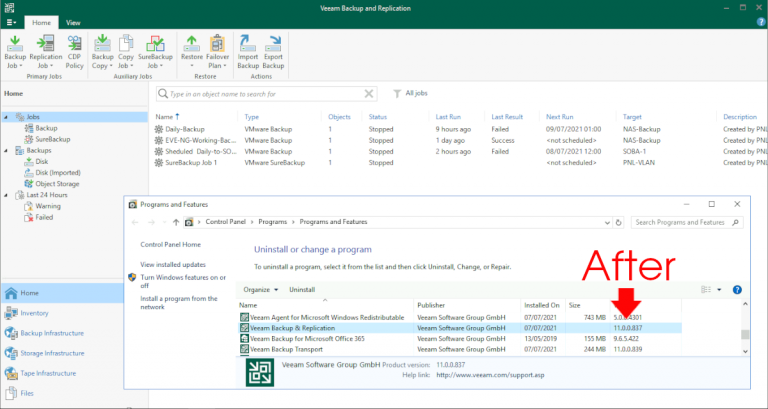Image resolution: width=768 pixels, height=409 pixels.
Task: Open the Home navigation pane
Action: 62,293
